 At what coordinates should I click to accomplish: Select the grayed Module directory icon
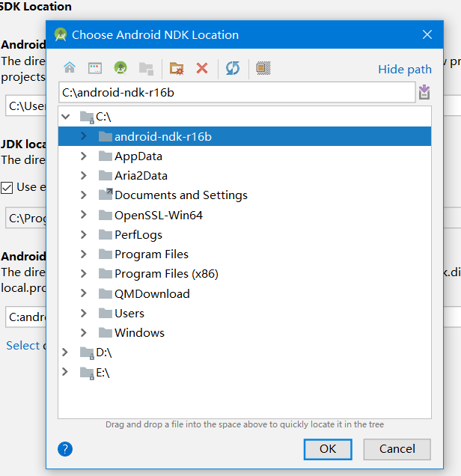(x=146, y=69)
